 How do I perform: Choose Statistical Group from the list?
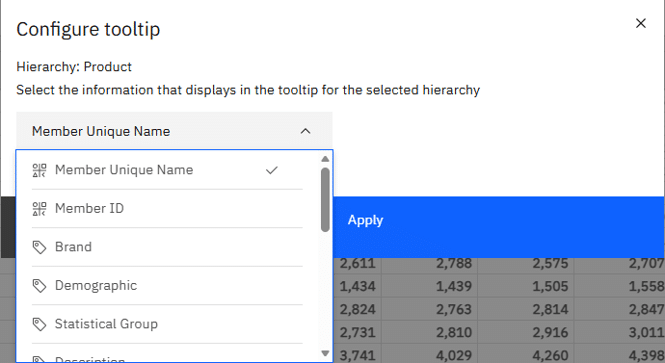(167, 324)
